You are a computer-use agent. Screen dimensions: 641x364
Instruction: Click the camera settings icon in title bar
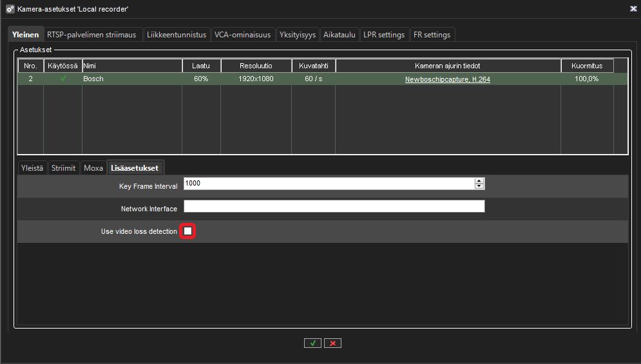coord(10,9)
